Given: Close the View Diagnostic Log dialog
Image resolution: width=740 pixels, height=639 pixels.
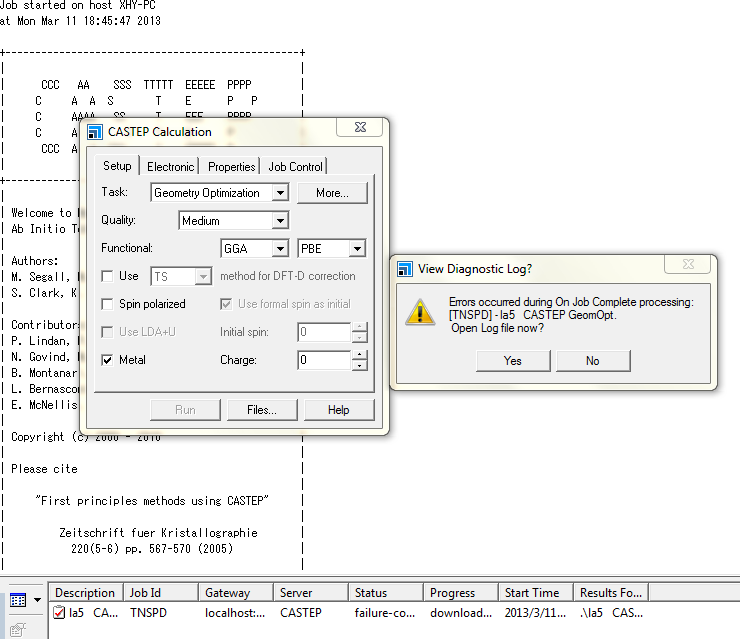Looking at the screenshot, I should 688,264.
